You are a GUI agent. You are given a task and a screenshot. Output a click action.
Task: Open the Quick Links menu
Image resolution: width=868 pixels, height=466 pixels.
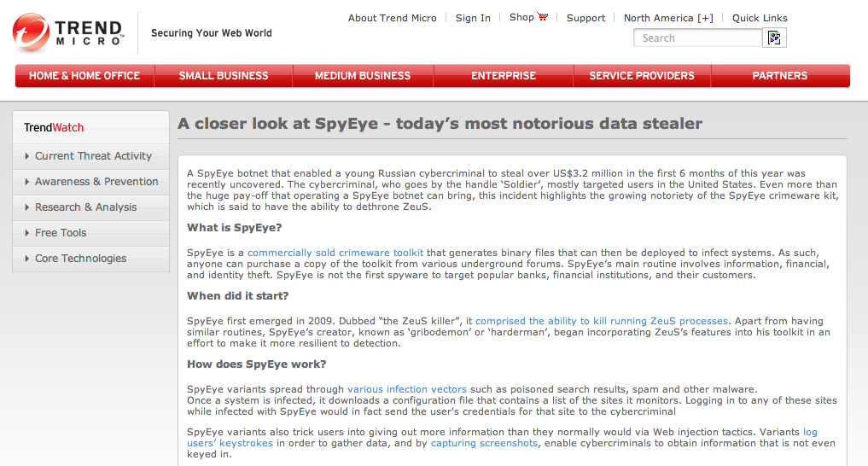pyautogui.click(x=760, y=18)
